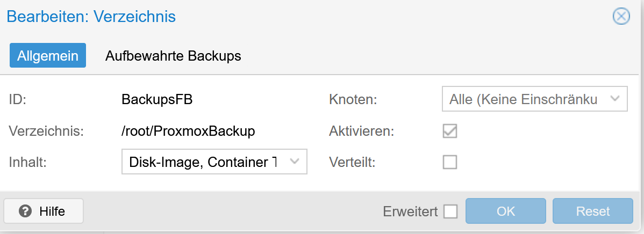Click the Knoten field showing Alle
Screen dimensions: 644x234
521,100
